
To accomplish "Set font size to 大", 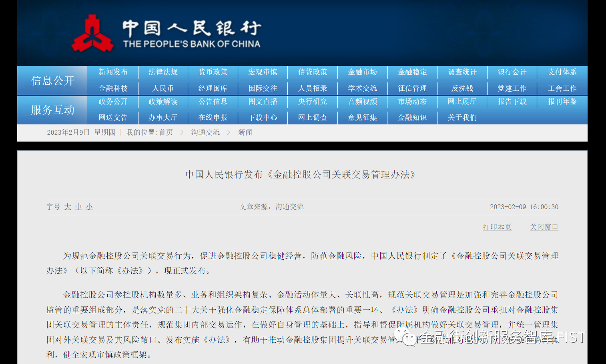I will pos(68,207).
